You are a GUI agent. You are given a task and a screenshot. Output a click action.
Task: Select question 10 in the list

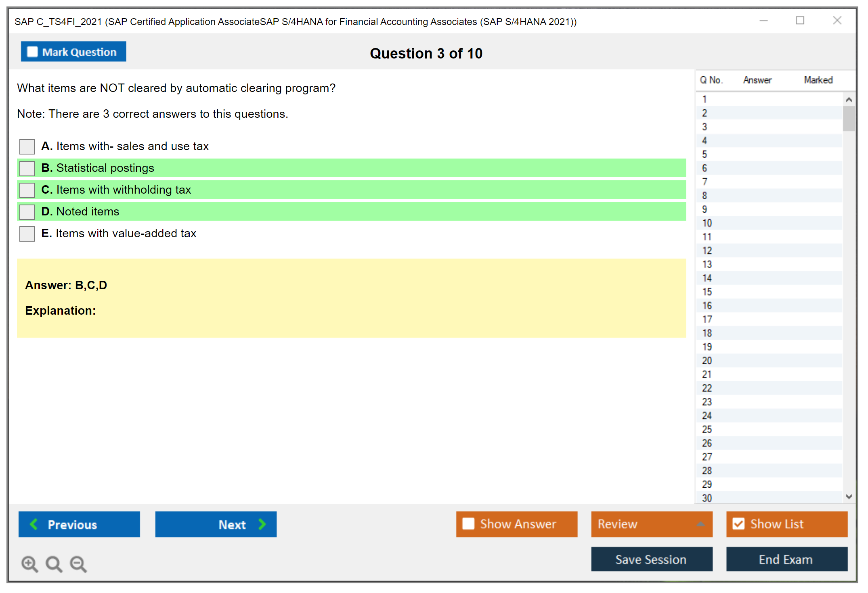(x=707, y=223)
